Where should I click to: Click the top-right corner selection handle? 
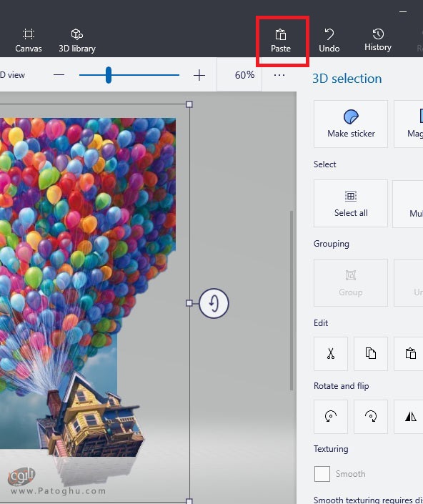(189, 104)
